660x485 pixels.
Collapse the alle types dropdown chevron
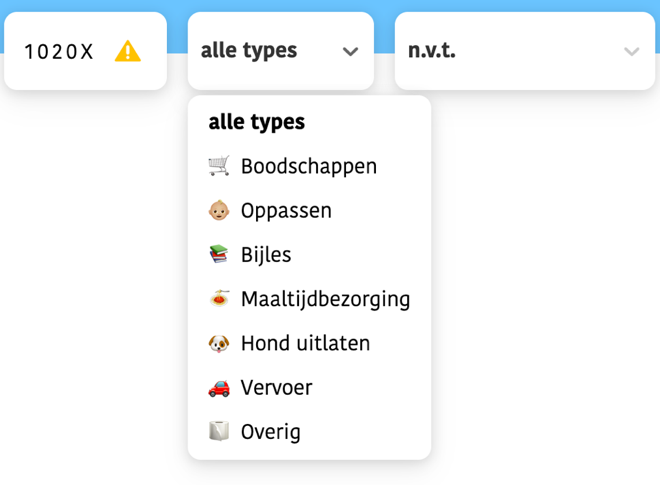(350, 51)
